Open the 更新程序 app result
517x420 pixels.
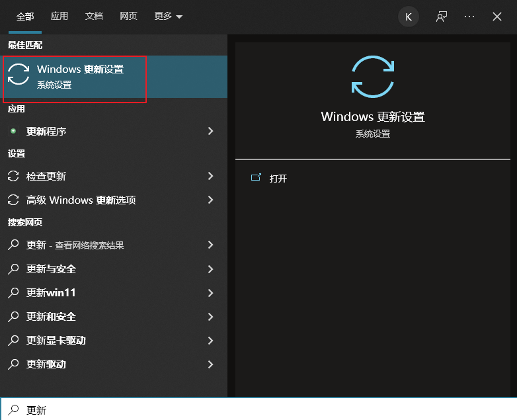[x=114, y=132]
